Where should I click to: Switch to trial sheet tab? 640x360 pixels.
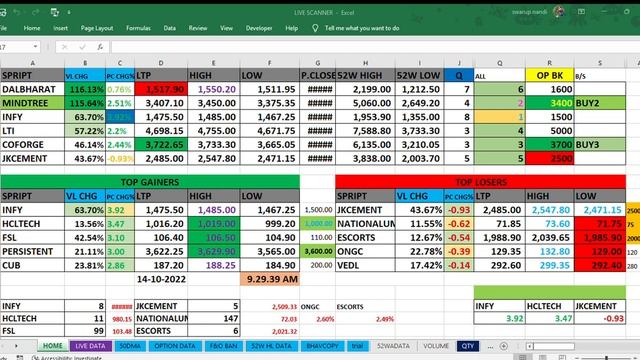point(358,346)
